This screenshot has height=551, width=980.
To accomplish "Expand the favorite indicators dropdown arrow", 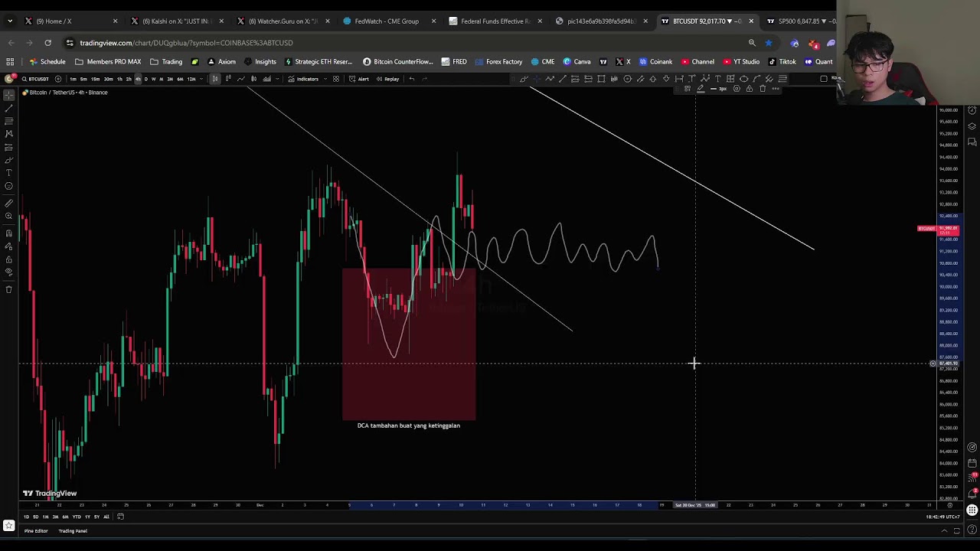I will point(325,79).
